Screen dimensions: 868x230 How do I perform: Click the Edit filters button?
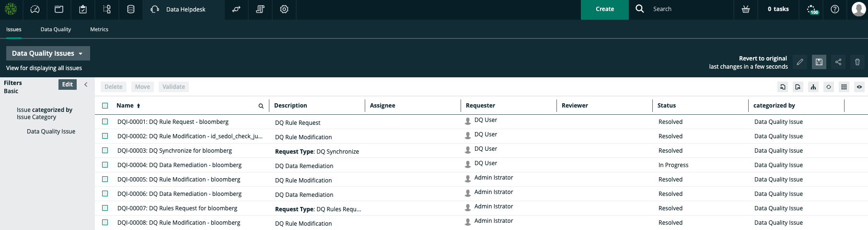pos(68,85)
